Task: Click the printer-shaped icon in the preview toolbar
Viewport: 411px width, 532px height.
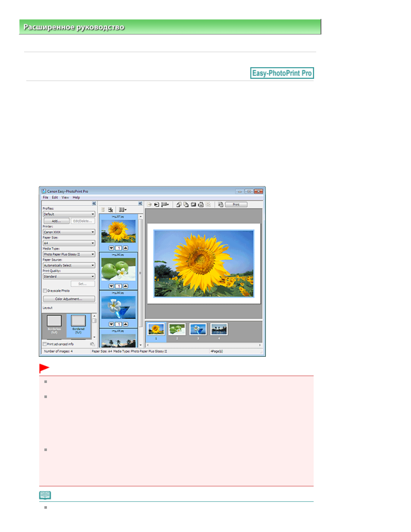Action: point(201,205)
